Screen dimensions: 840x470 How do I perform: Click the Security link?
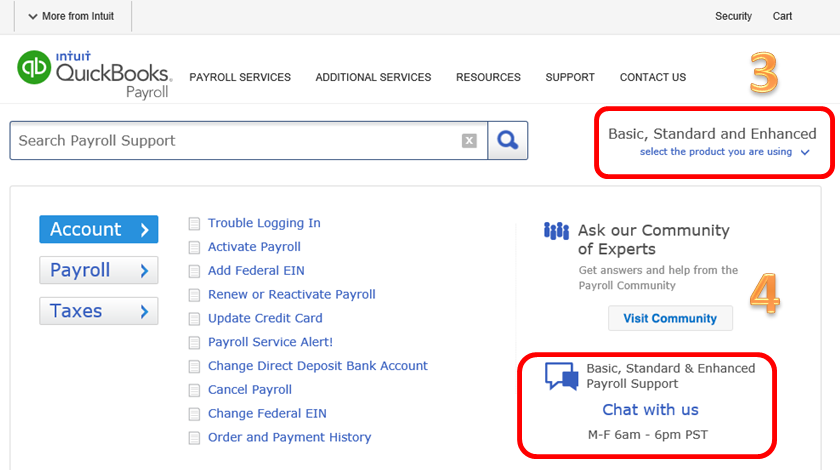733,16
